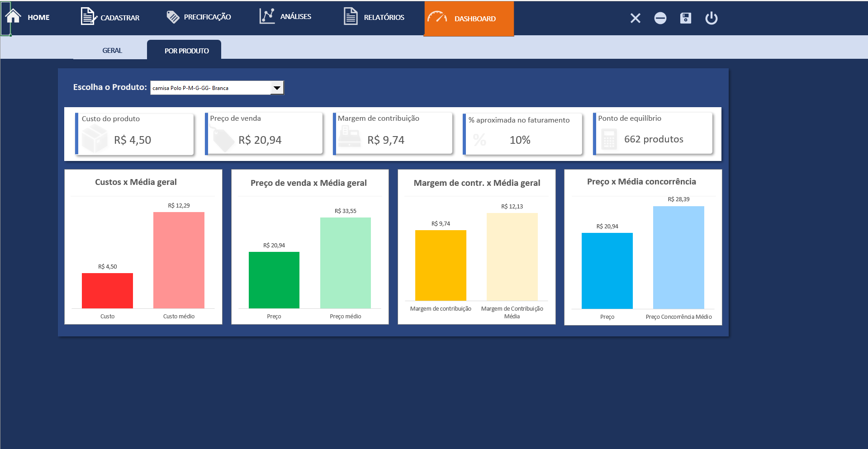Click the Custo do produto card

click(x=135, y=134)
